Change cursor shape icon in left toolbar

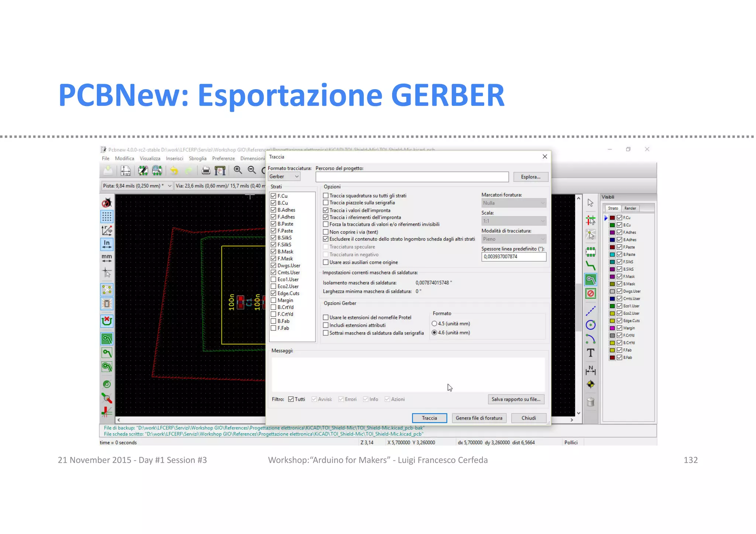pyautogui.click(x=107, y=273)
